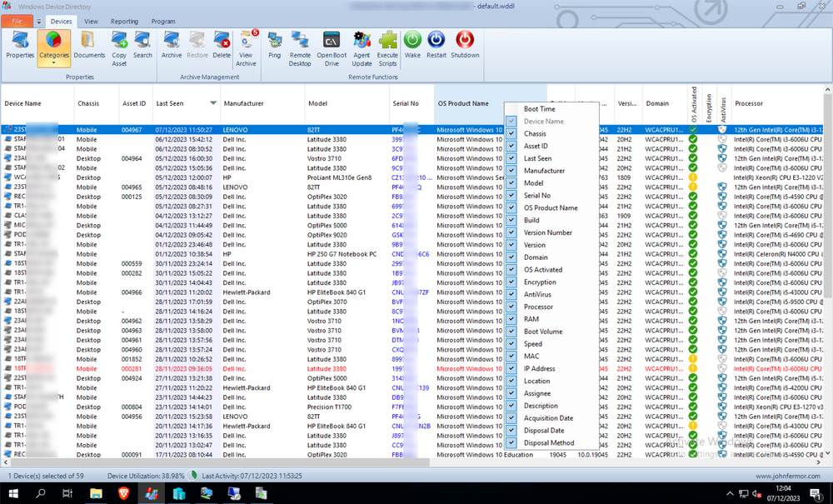Select the HP 250 G7 Notebook PC row
The image size is (833, 504).
click(x=412, y=254)
